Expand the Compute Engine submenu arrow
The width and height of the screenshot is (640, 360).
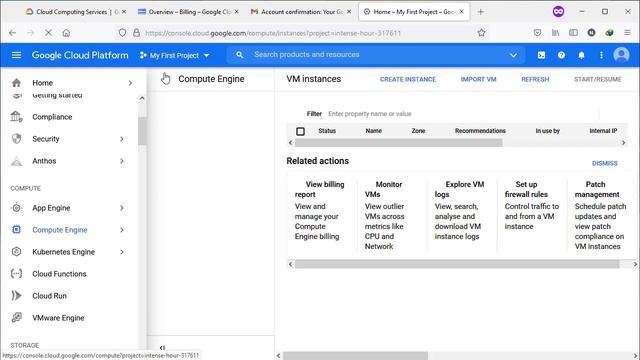tap(122, 230)
